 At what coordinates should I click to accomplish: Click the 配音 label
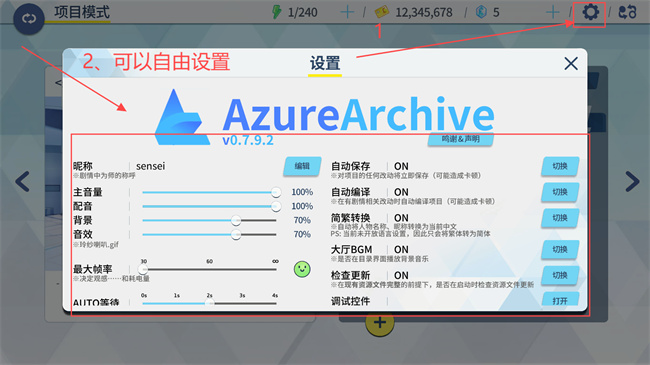click(x=83, y=206)
